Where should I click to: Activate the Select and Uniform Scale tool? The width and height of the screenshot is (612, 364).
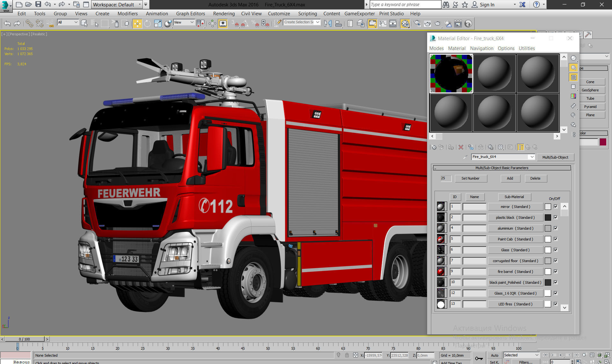[x=157, y=24]
